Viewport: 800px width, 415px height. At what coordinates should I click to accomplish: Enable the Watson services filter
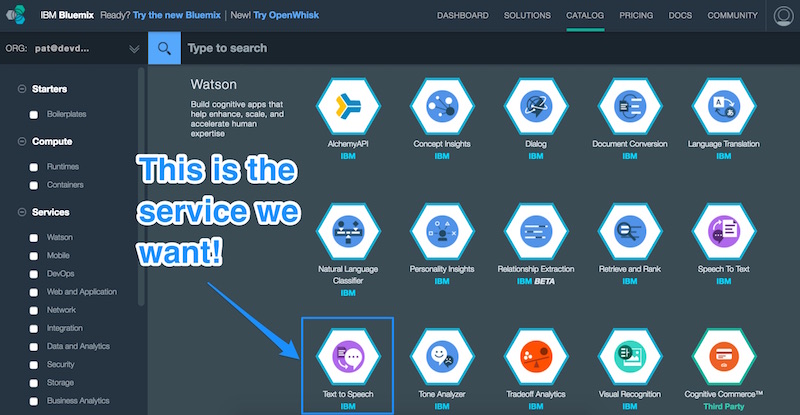[x=34, y=238]
